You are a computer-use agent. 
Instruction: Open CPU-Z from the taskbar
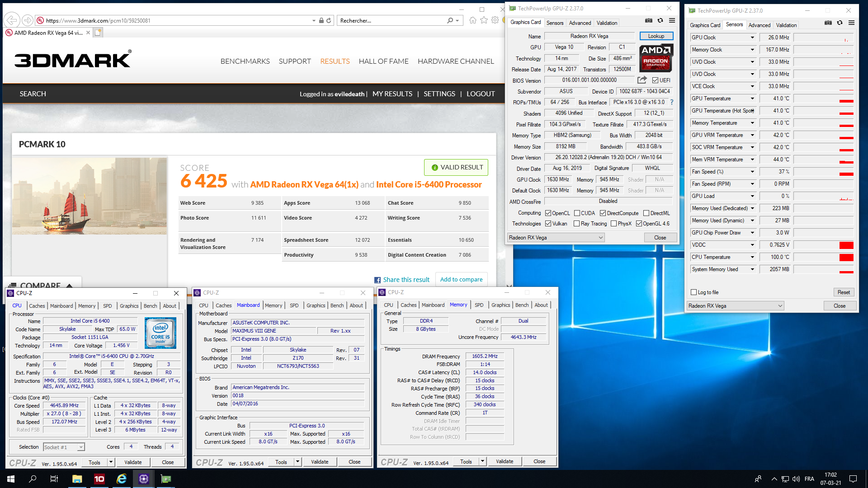[x=144, y=479]
